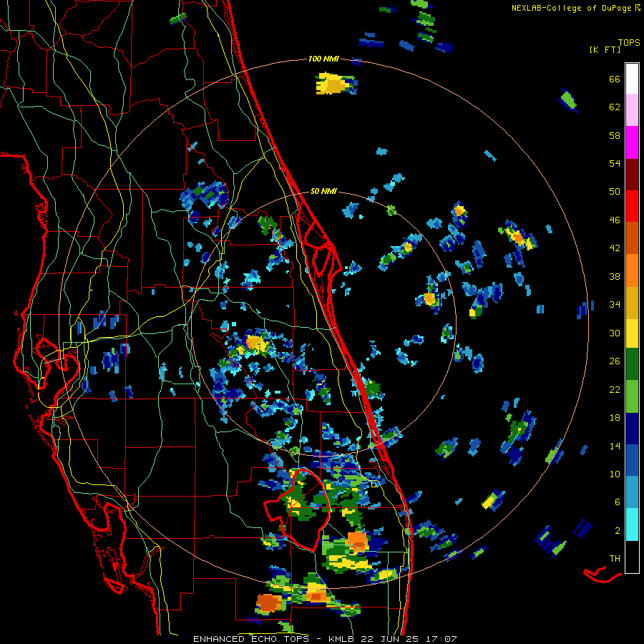This screenshot has width=644, height=644.
Task: Select the medium blue legend swatch
Action: [632, 460]
